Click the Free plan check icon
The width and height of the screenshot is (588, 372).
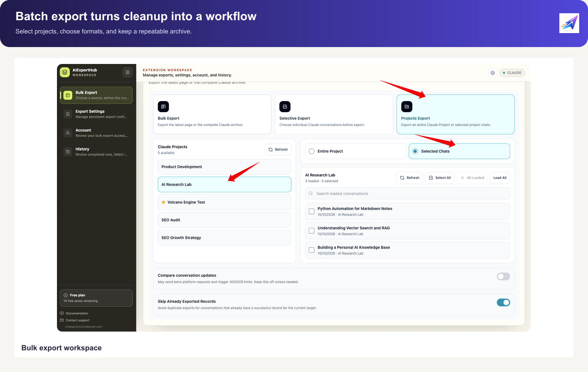point(66,295)
